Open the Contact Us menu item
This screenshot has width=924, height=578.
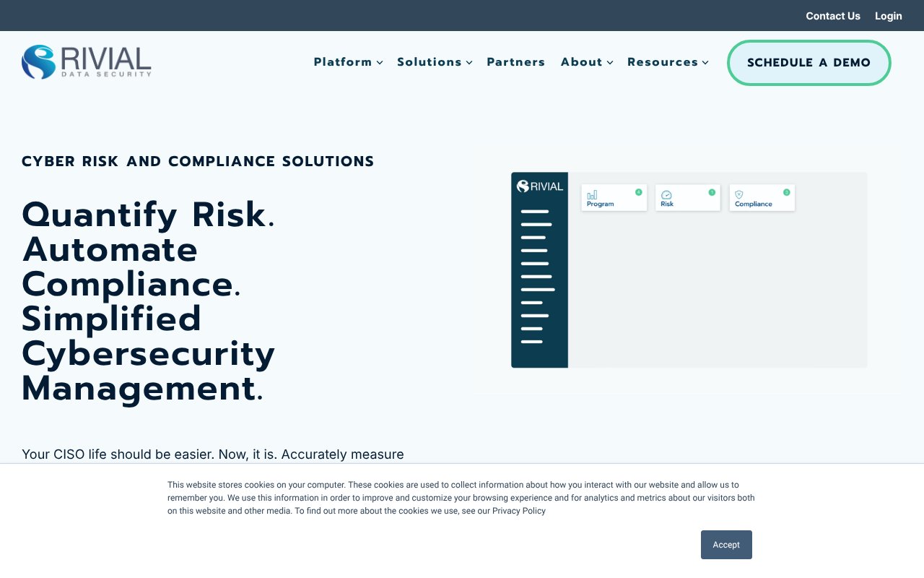click(x=833, y=15)
